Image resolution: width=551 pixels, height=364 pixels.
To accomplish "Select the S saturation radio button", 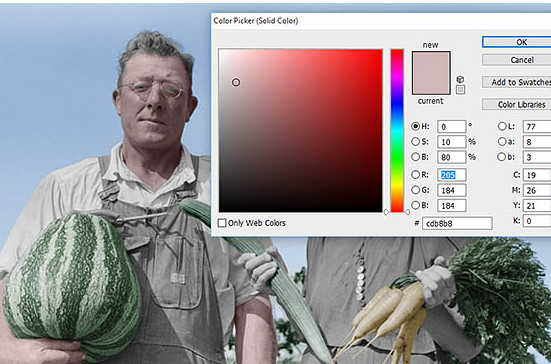I will (415, 142).
